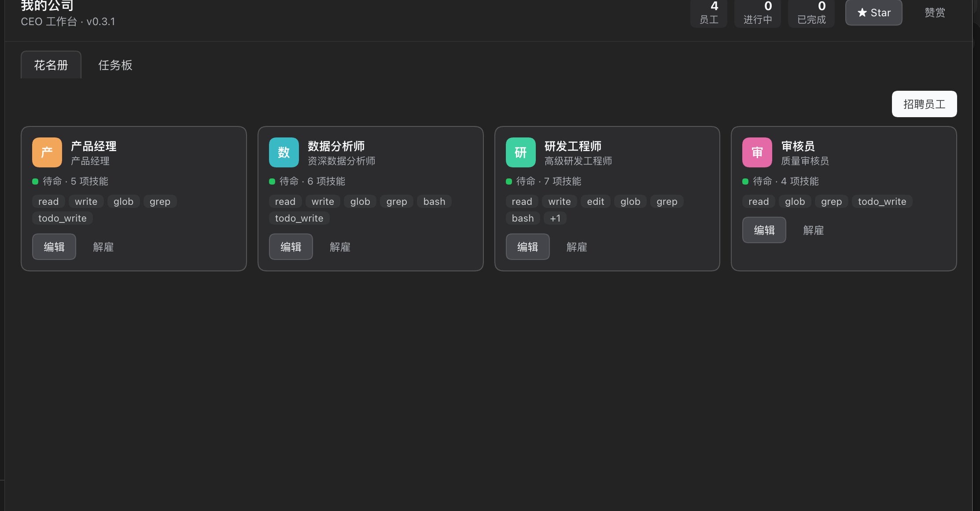Click the Star button

[x=873, y=12]
